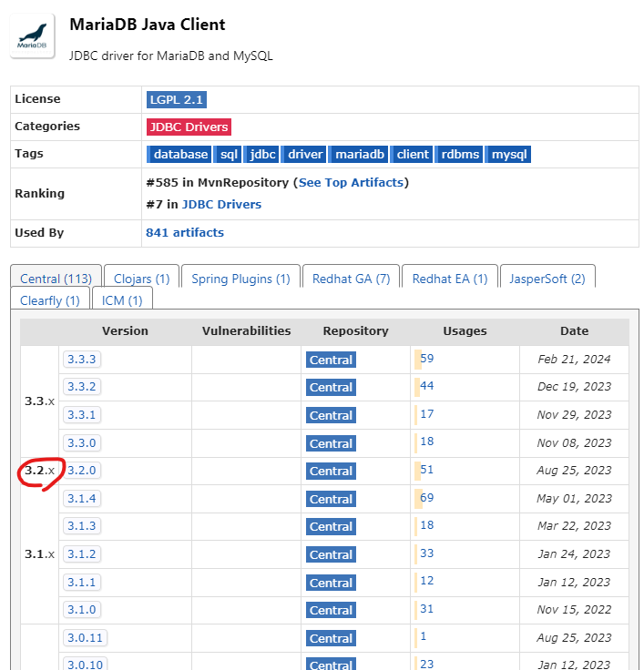Open the 12 usages link for 3.1.1
The image size is (644, 670).
pyautogui.click(x=427, y=580)
